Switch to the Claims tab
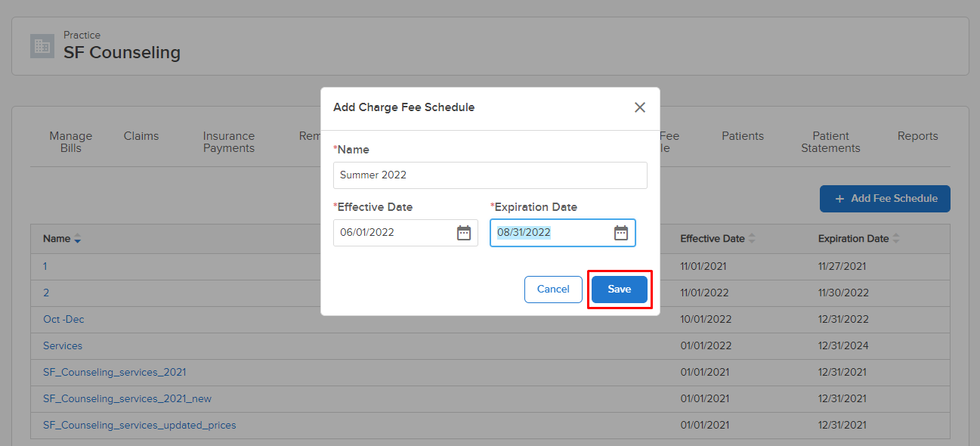 point(141,136)
